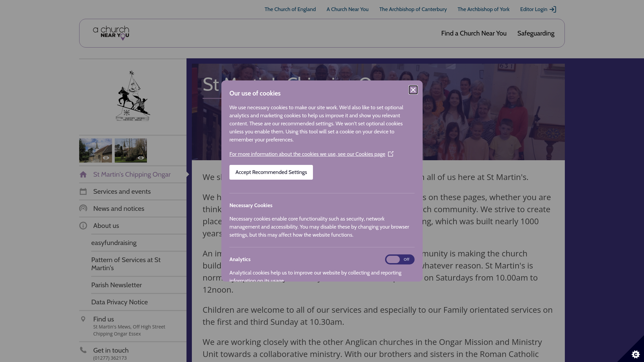Open Services and events page
The image size is (644, 362).
[133, 191]
